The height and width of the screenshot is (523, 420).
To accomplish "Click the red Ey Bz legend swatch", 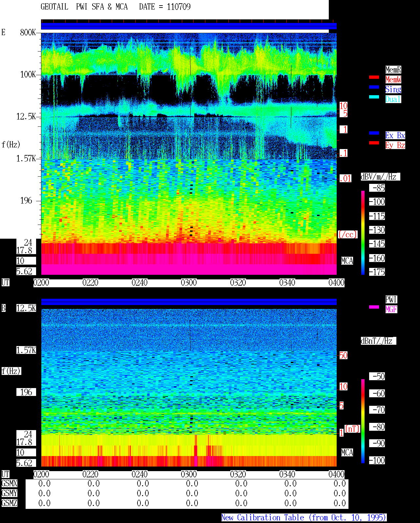I will [x=374, y=143].
